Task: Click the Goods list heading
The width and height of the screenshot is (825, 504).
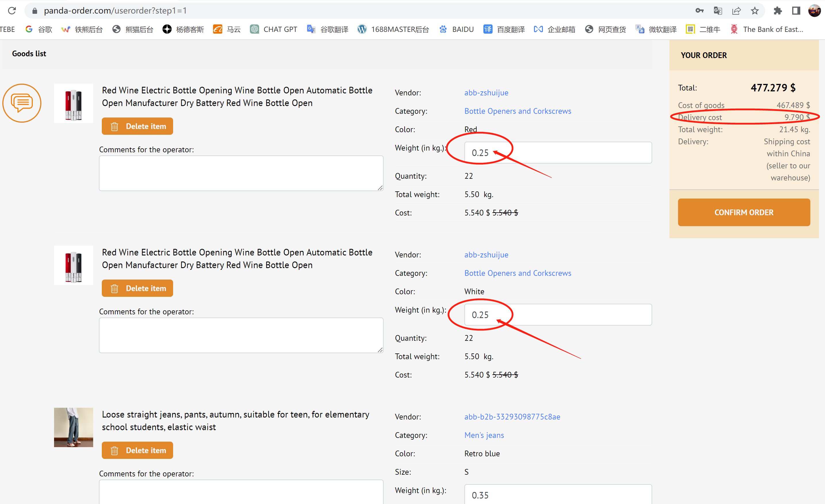Action: pyautogui.click(x=29, y=53)
